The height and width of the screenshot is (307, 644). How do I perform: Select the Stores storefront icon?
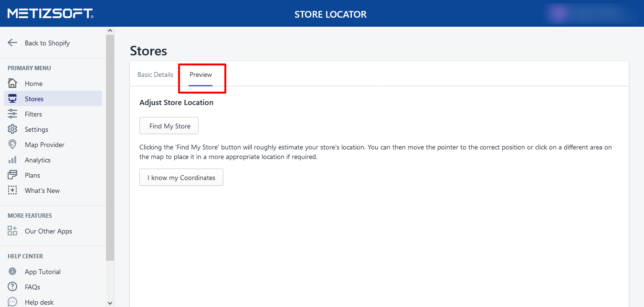point(12,99)
